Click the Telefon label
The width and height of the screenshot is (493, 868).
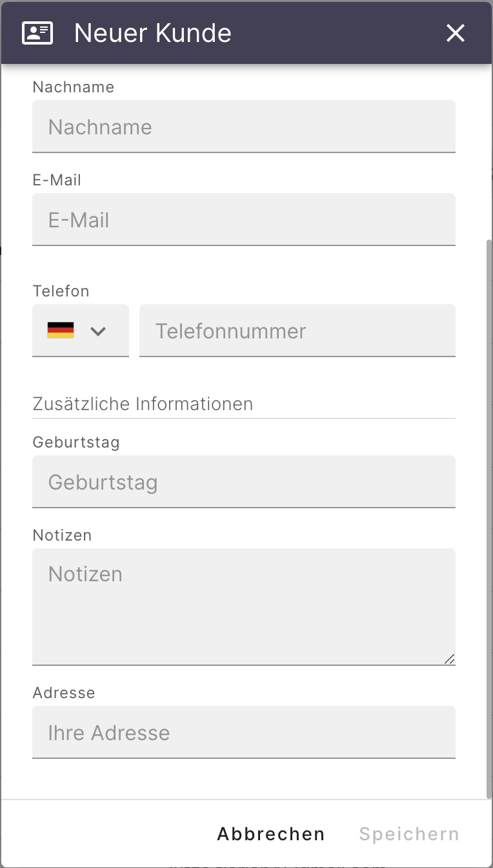coord(61,291)
